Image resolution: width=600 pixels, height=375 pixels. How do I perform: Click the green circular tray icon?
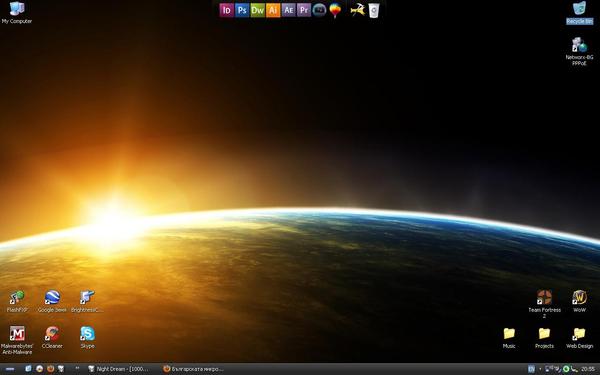pos(566,369)
